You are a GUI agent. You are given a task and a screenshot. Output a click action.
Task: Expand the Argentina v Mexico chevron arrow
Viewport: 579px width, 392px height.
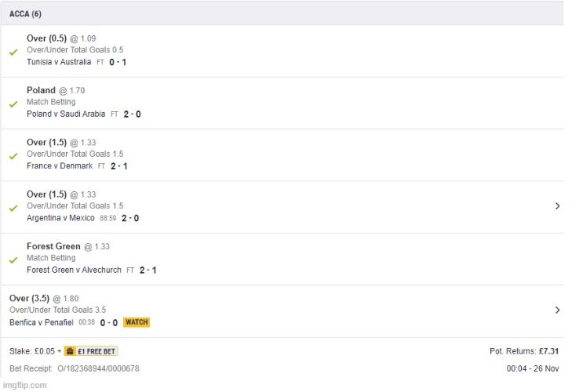(x=557, y=206)
